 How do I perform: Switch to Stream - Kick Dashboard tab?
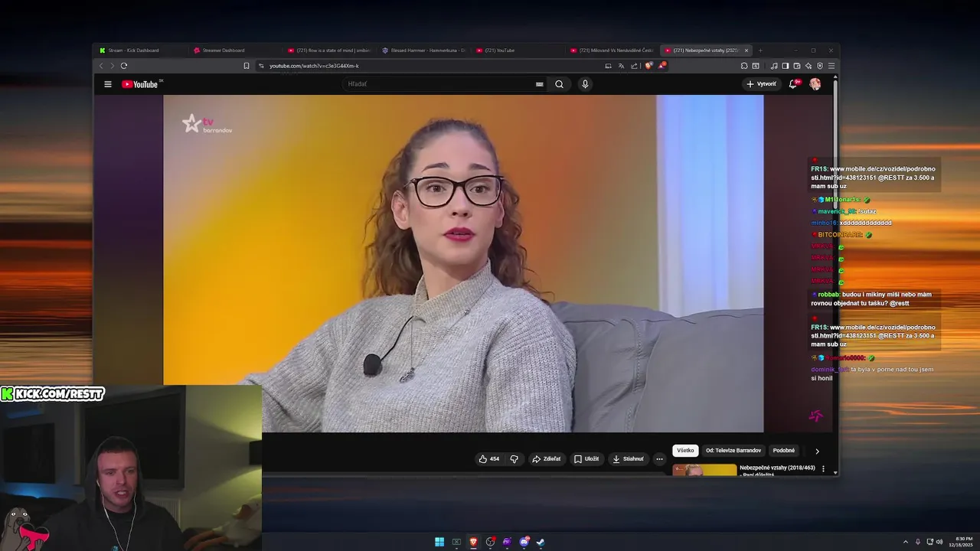pyautogui.click(x=141, y=51)
